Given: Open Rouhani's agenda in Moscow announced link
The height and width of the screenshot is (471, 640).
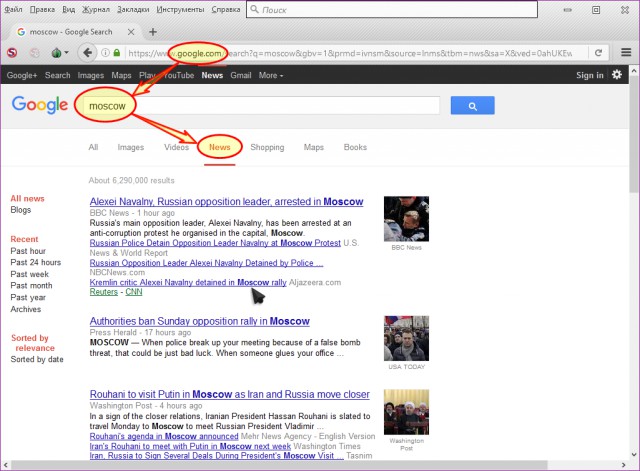Looking at the screenshot, I should (x=164, y=436).
